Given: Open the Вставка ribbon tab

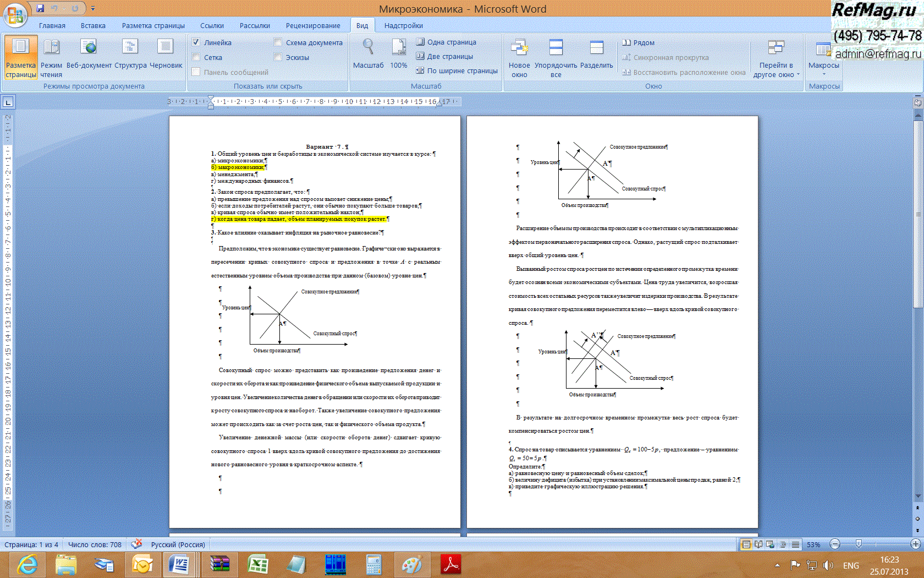Looking at the screenshot, I should 93,25.
